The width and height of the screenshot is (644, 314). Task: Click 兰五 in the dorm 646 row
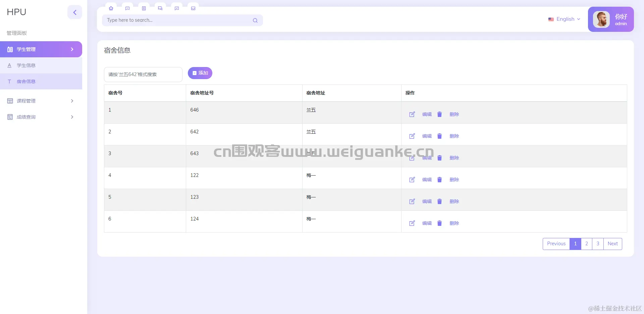click(x=311, y=110)
